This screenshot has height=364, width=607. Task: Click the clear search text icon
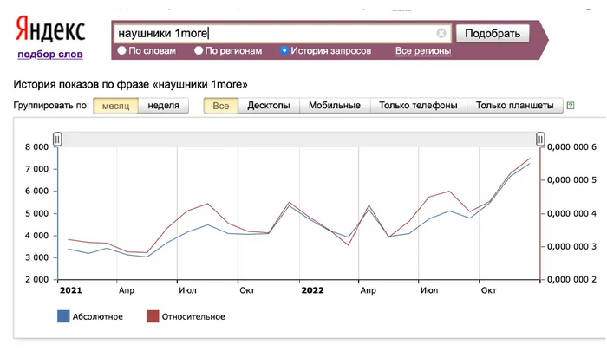pyautogui.click(x=441, y=34)
